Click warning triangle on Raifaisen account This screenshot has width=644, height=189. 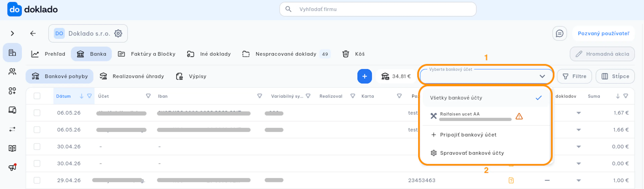click(x=519, y=116)
